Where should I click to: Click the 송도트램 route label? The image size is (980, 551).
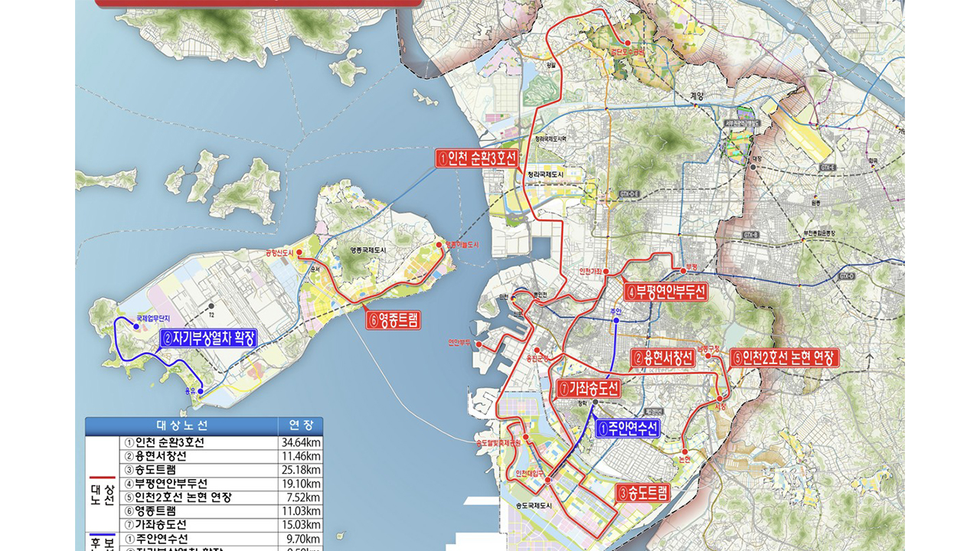coord(643,492)
